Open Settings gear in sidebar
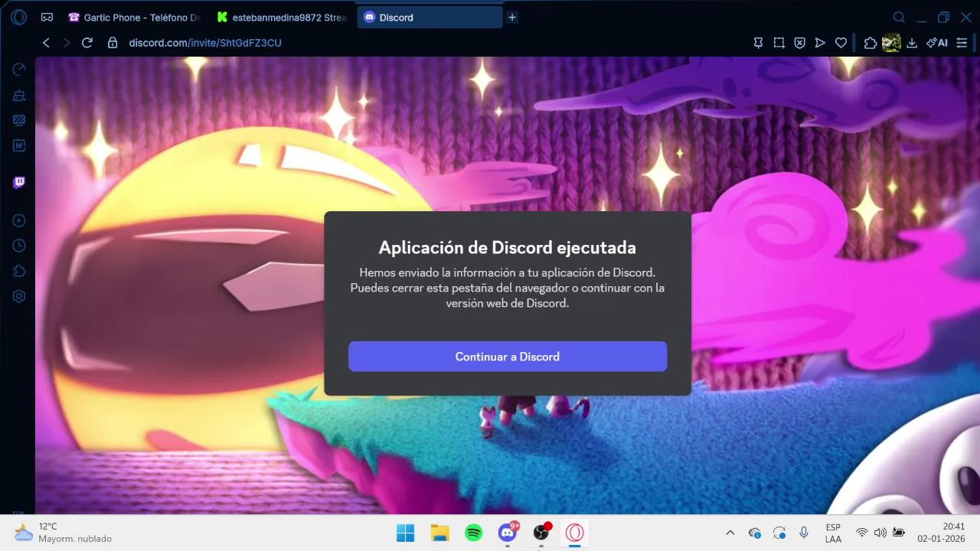The width and height of the screenshot is (980, 551). (x=19, y=296)
